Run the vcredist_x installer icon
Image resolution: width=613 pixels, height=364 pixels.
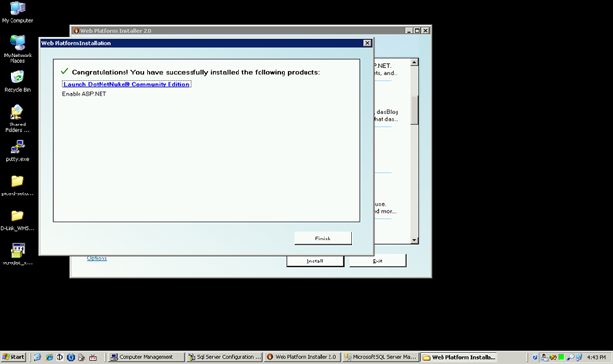(x=17, y=254)
